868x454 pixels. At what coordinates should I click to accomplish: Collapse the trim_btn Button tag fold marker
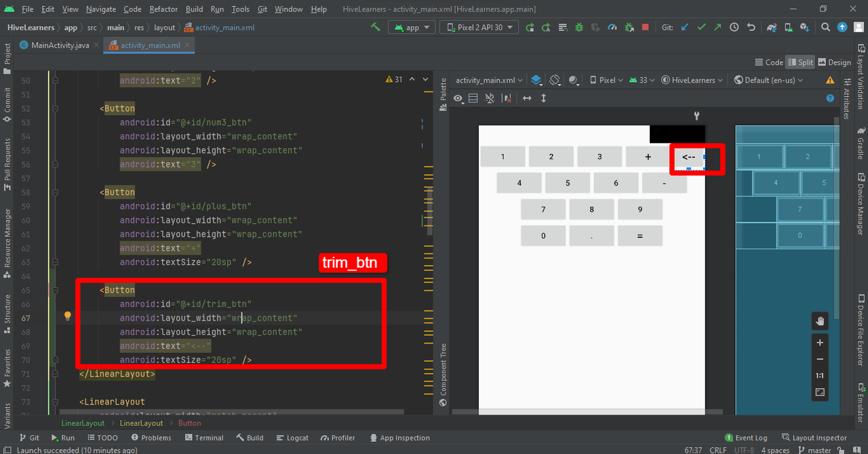point(56,290)
